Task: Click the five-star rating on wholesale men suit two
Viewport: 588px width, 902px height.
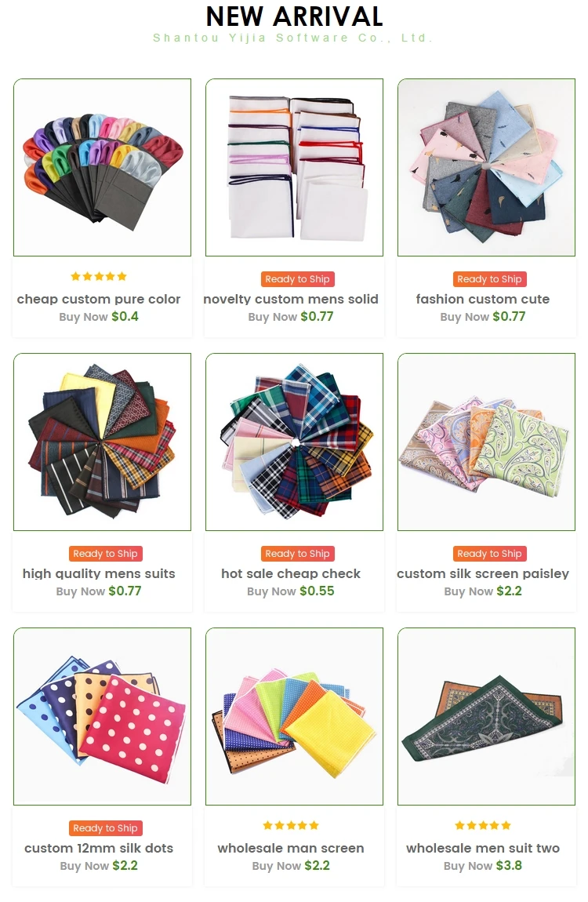Action: click(483, 825)
